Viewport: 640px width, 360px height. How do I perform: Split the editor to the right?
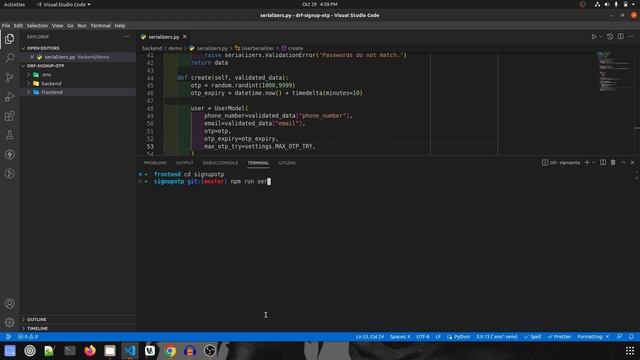click(620, 36)
